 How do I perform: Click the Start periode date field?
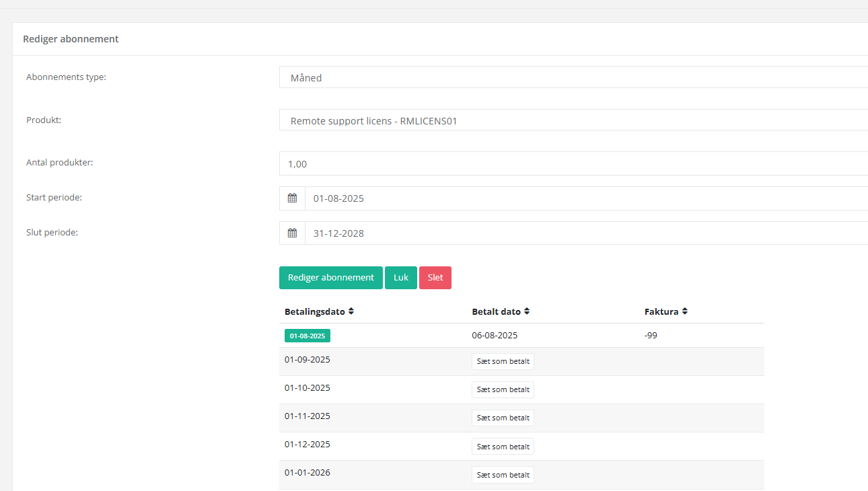click(585, 198)
